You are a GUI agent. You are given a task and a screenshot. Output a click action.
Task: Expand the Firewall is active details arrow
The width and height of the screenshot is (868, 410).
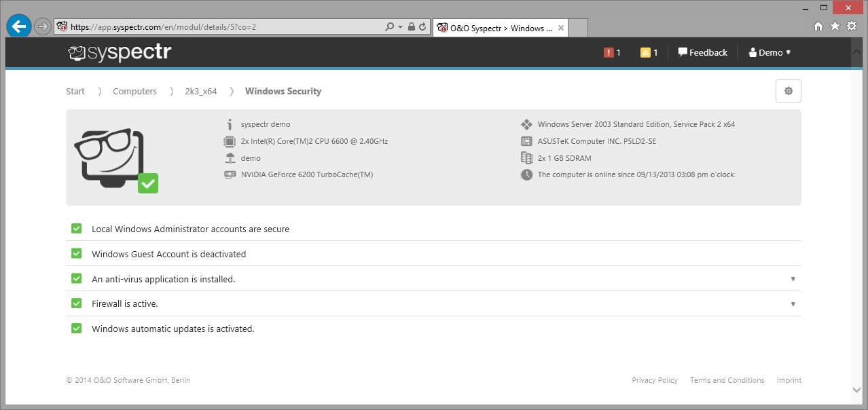(793, 304)
